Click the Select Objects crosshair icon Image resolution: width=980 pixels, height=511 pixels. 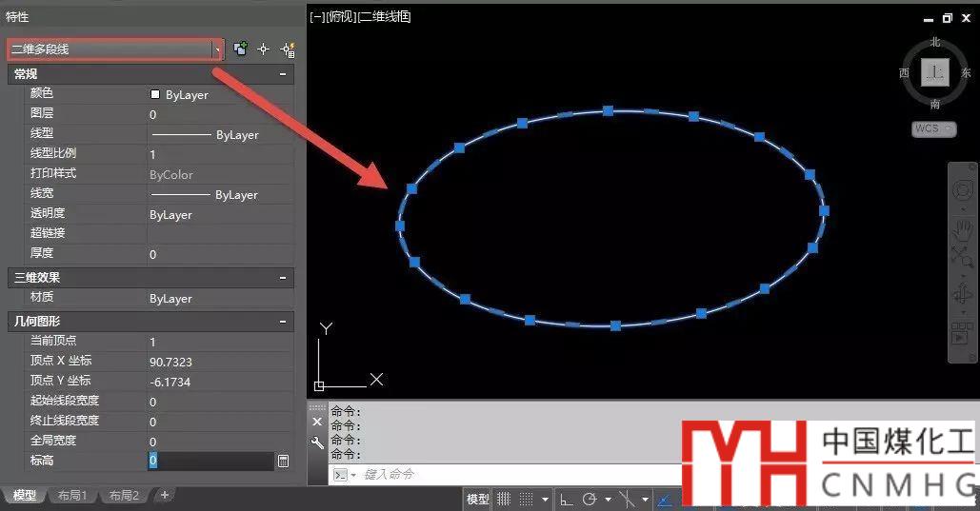coord(263,49)
